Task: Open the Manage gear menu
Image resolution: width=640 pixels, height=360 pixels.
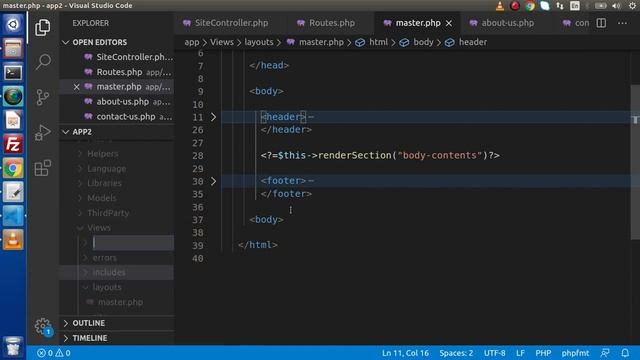Action: [x=42, y=326]
